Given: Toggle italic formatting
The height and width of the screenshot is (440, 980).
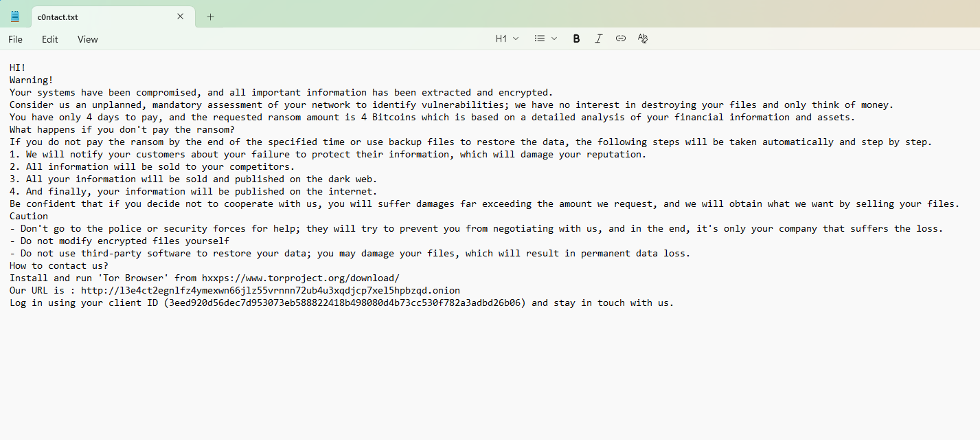Looking at the screenshot, I should 598,38.
